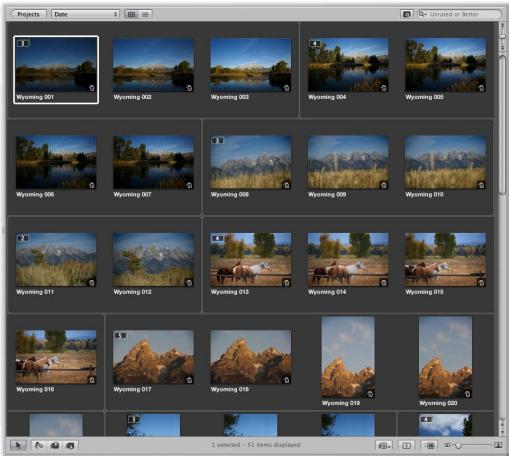Select the Stamp tool icon
The width and height of the screenshot is (509, 456).
[70, 445]
